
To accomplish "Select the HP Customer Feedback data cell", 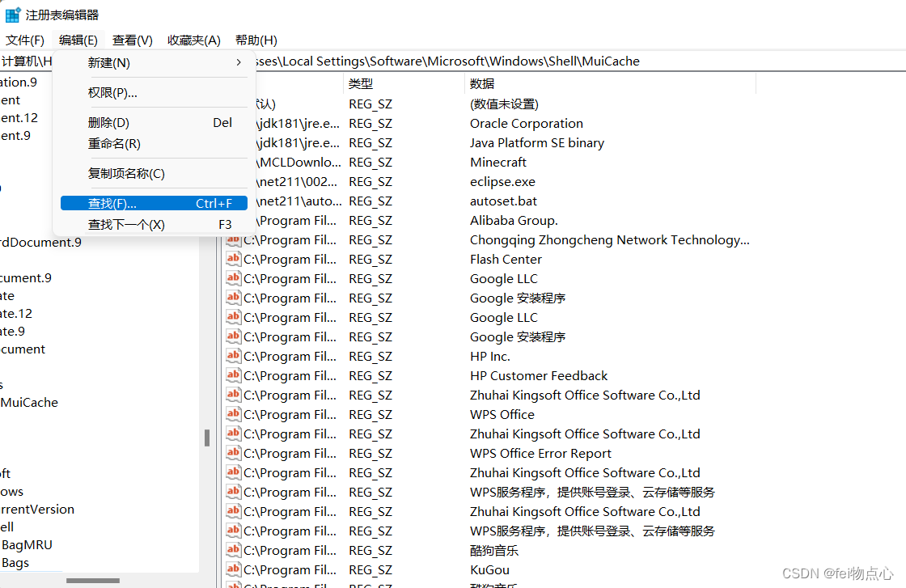I will (x=539, y=375).
